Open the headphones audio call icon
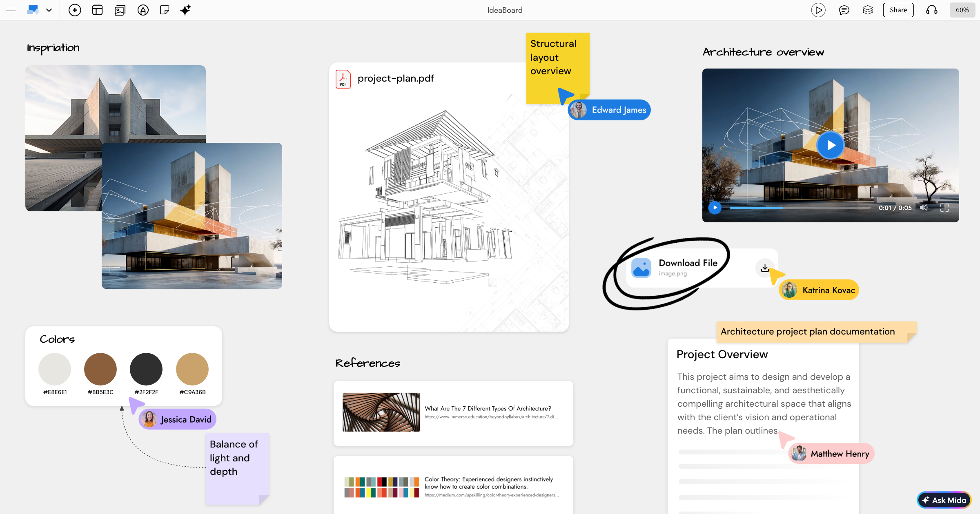 point(932,10)
